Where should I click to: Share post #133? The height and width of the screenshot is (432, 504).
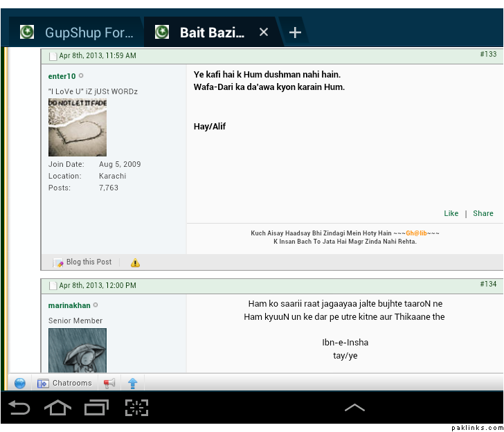(x=483, y=213)
